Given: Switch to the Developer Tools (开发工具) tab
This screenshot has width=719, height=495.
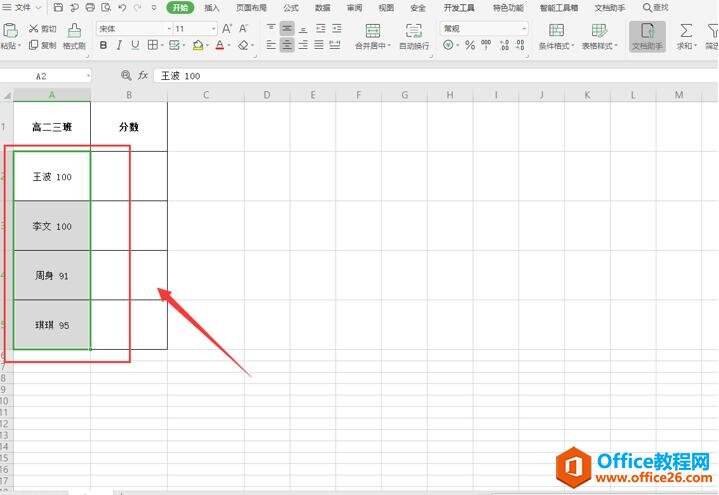Looking at the screenshot, I should 459,8.
